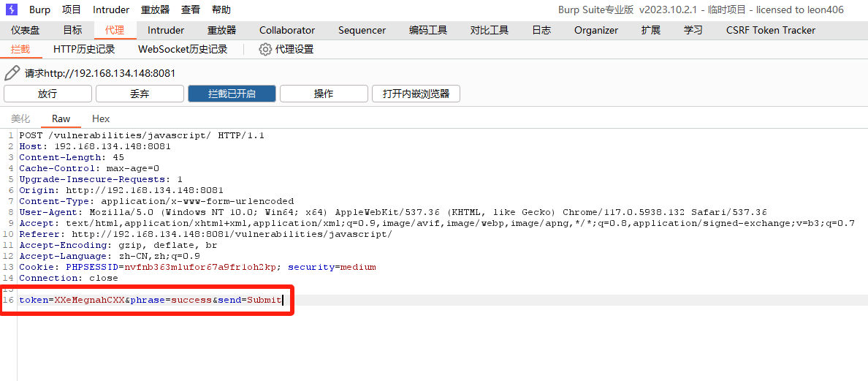Select the 拦截 sub-tab
The image size is (868, 381).
20,49
